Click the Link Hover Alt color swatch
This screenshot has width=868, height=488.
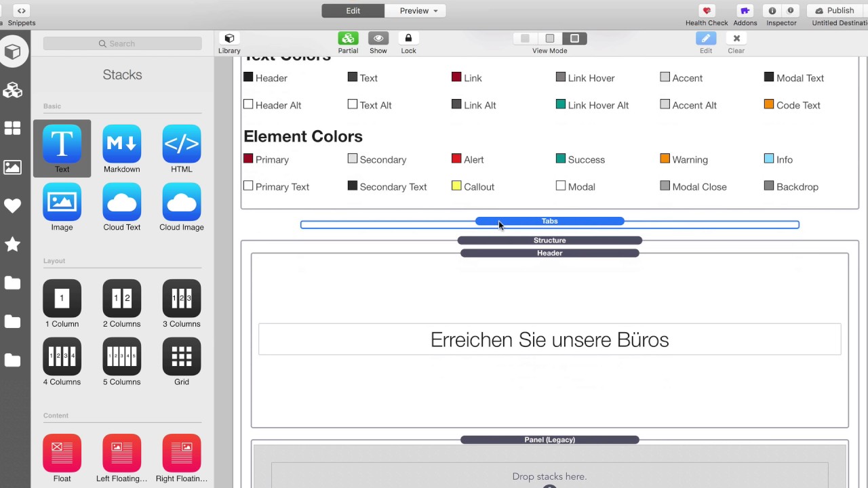[x=561, y=104]
